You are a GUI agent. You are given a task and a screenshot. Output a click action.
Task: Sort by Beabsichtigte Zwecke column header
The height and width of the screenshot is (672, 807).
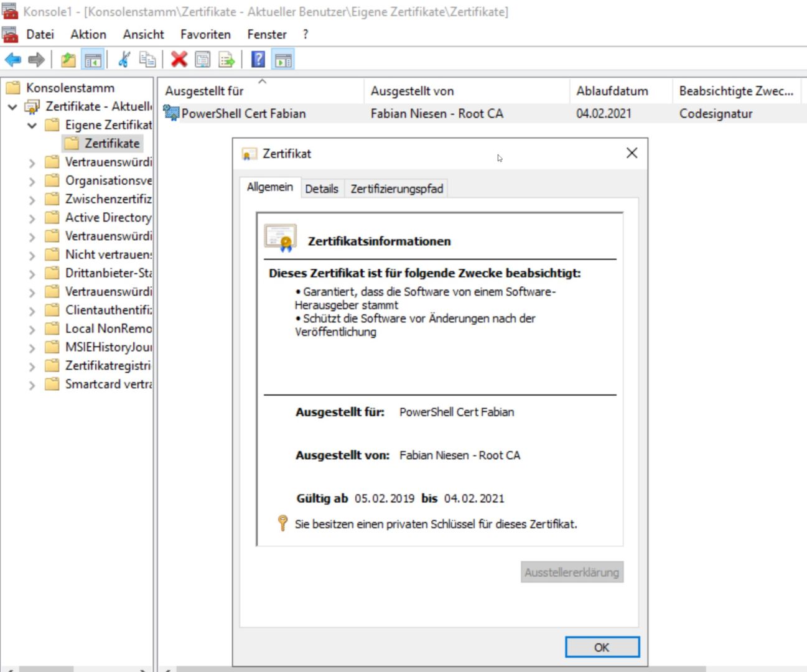tap(737, 91)
